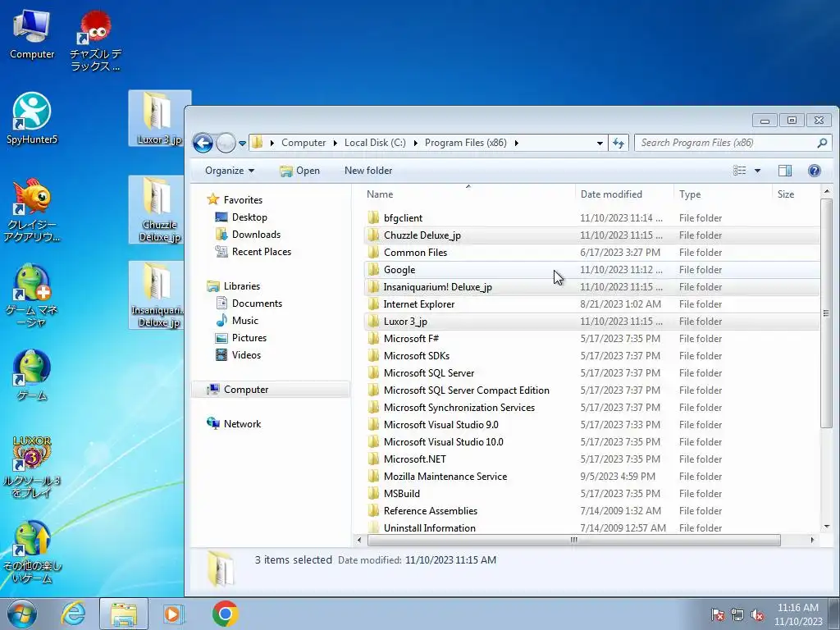Click the Explorer forward arrow button

click(226, 143)
